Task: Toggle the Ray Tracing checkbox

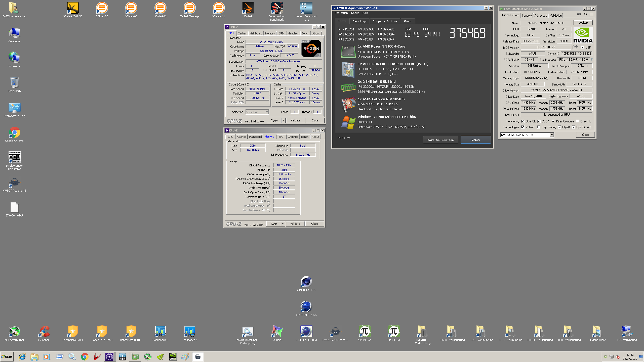Action: (539, 127)
